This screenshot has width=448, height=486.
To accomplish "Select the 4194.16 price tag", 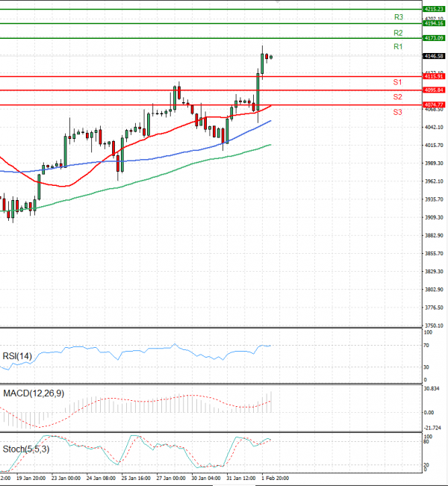I will click(x=434, y=23).
